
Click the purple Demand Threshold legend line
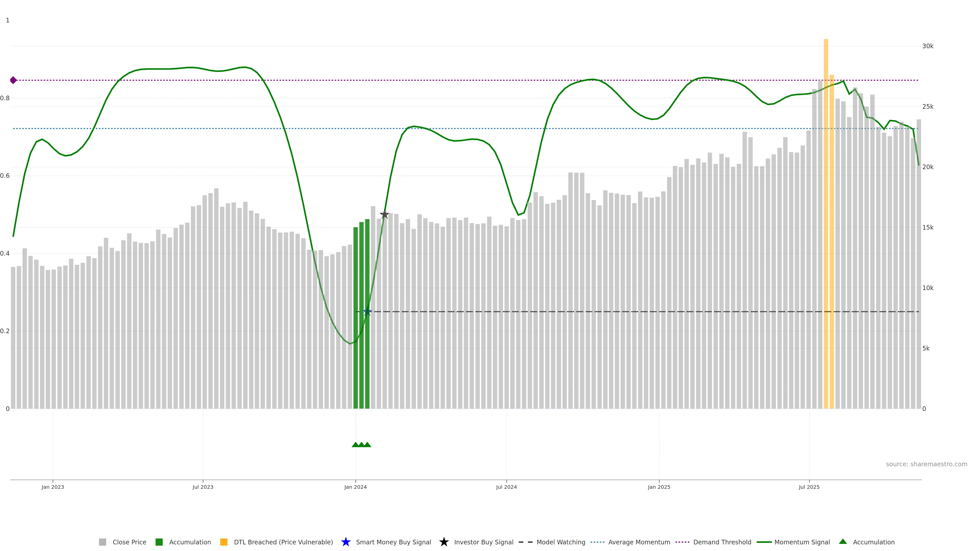tap(682, 542)
